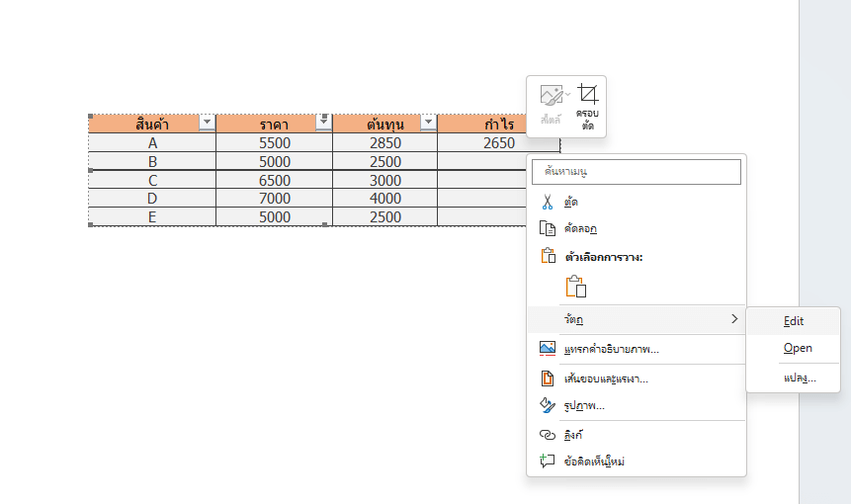Viewport: 851px width, 504px height.
Task: Click the new comment icon
Action: (548, 462)
